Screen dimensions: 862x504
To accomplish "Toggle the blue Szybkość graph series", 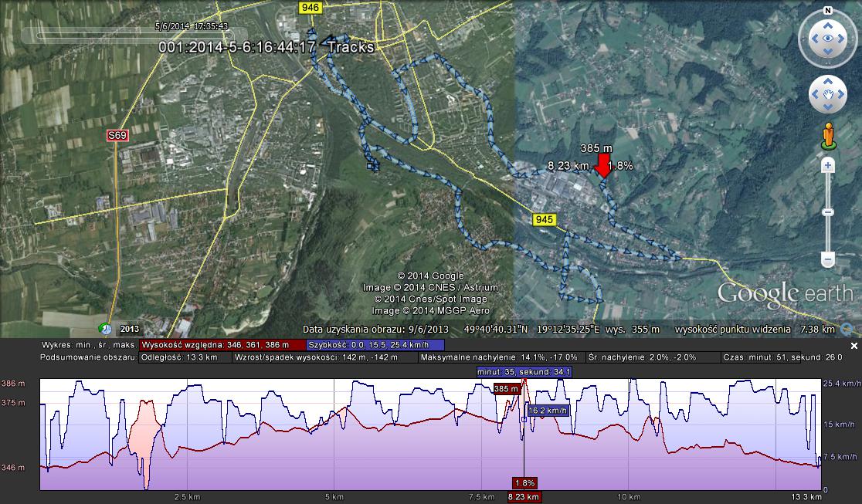I will point(375,345).
